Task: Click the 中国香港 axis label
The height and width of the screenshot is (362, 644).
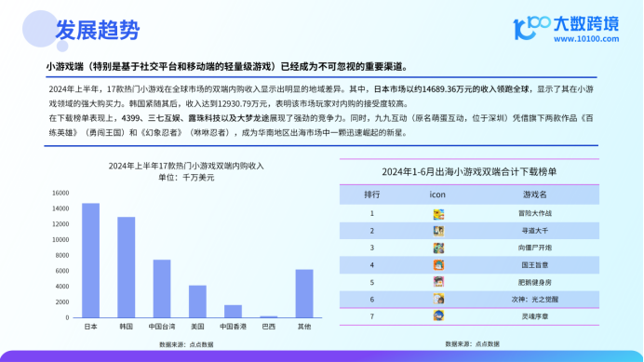Action: tap(233, 327)
